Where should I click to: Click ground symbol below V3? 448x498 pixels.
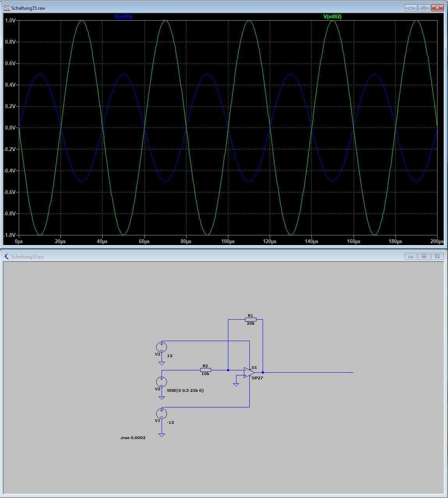(162, 363)
